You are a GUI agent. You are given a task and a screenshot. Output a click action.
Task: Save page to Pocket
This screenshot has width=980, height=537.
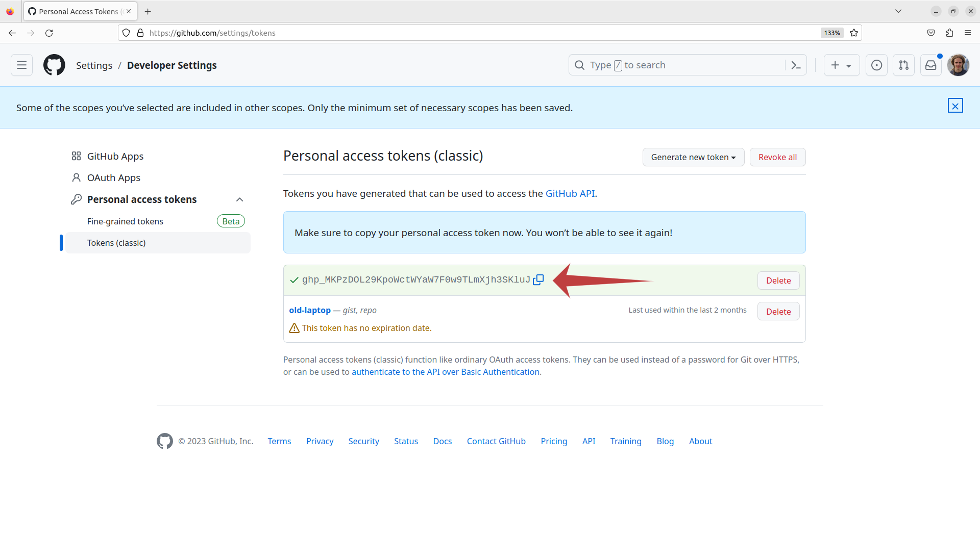(931, 33)
